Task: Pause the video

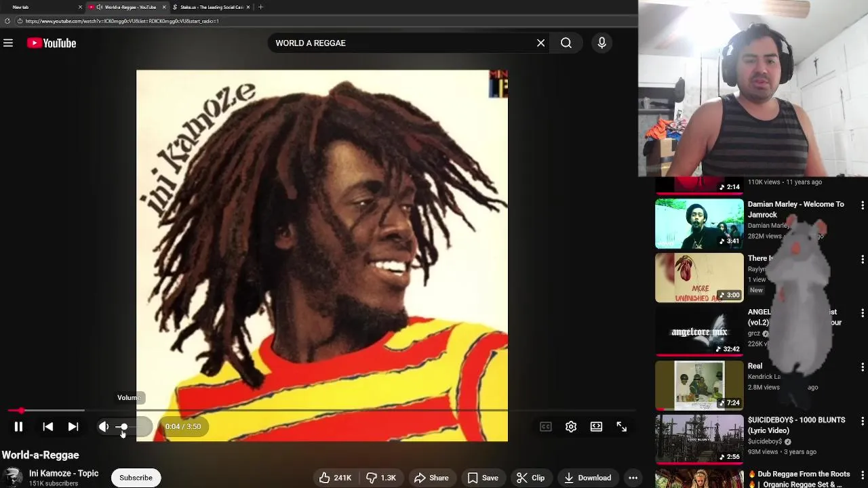Action: (x=18, y=426)
